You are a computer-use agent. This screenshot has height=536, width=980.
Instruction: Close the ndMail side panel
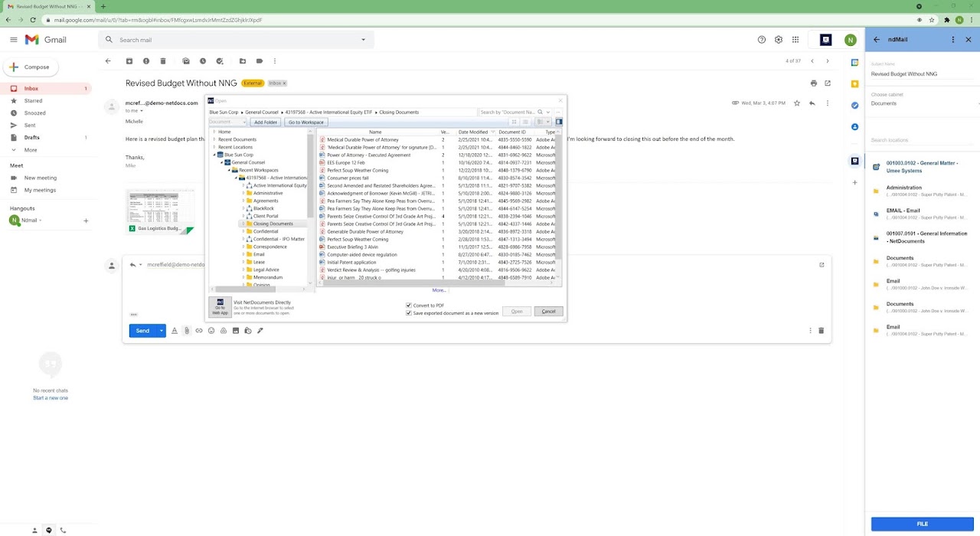[x=969, y=40]
